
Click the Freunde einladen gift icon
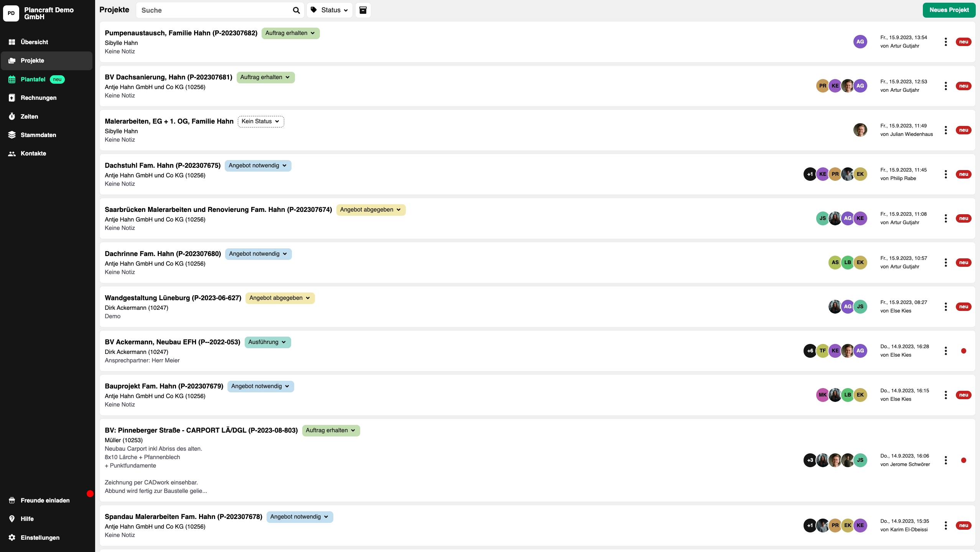12,500
